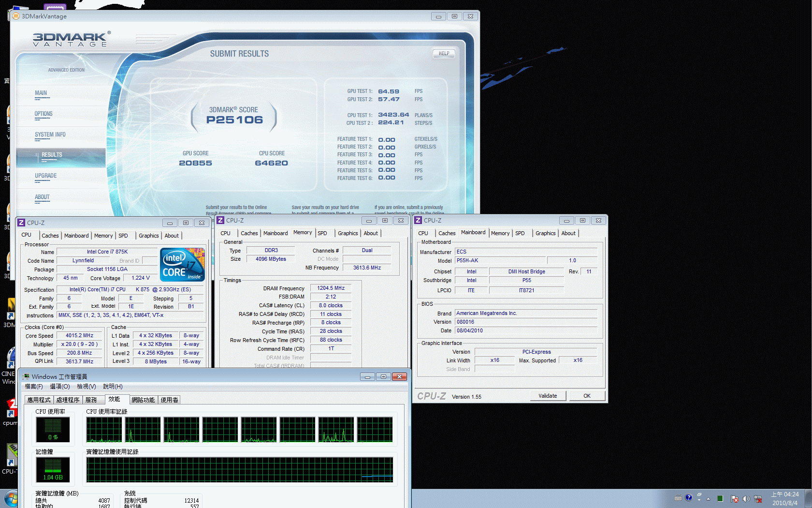Click the BIOS date 08/04/2010
Image resolution: width=812 pixels, height=508 pixels.
pos(526,330)
